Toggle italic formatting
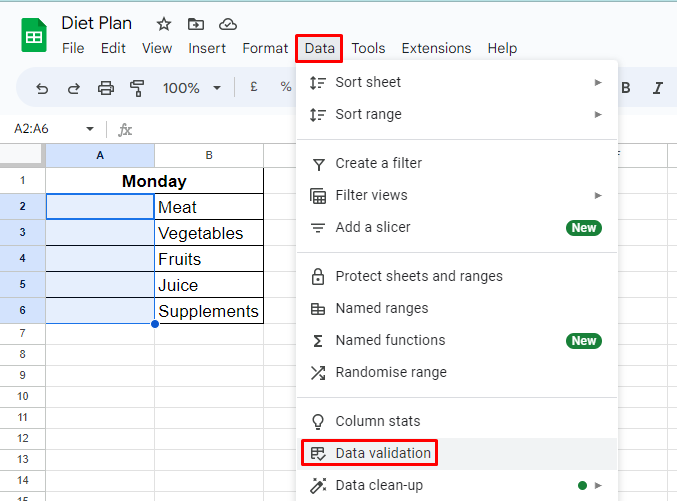 (x=657, y=88)
